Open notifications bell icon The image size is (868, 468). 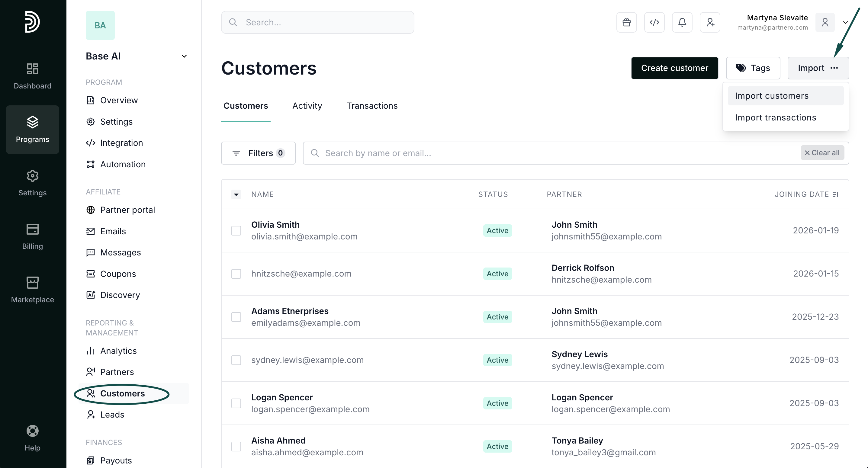[x=682, y=22]
